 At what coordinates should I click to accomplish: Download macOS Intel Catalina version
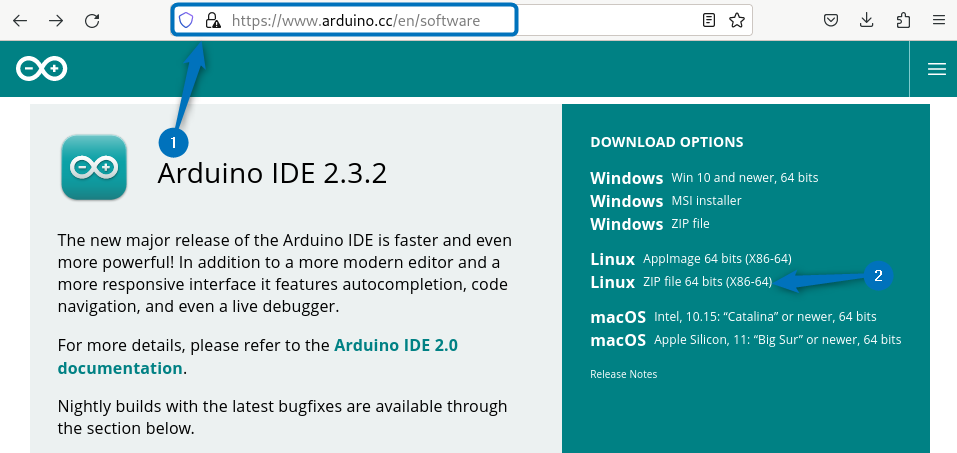pyautogui.click(x=733, y=317)
